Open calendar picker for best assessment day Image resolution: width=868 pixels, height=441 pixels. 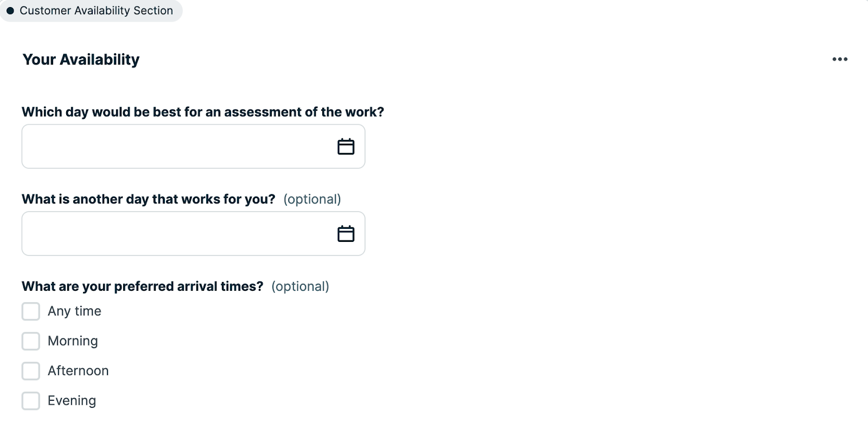pyautogui.click(x=346, y=146)
